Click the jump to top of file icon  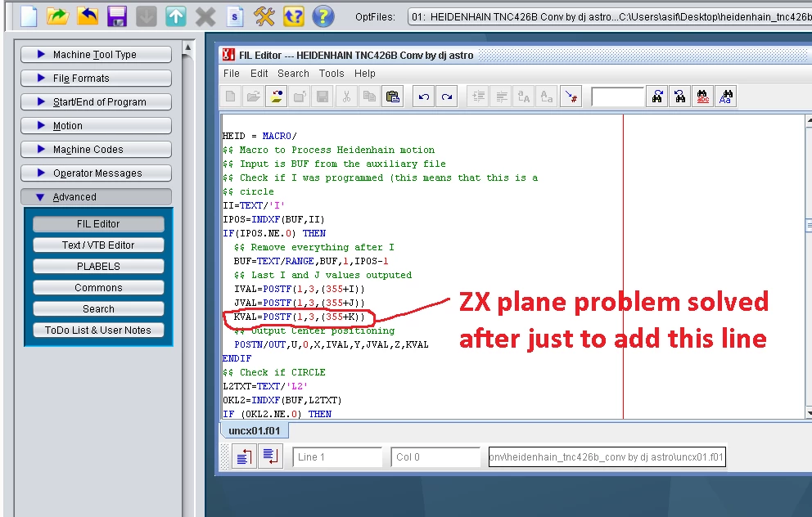(244, 456)
